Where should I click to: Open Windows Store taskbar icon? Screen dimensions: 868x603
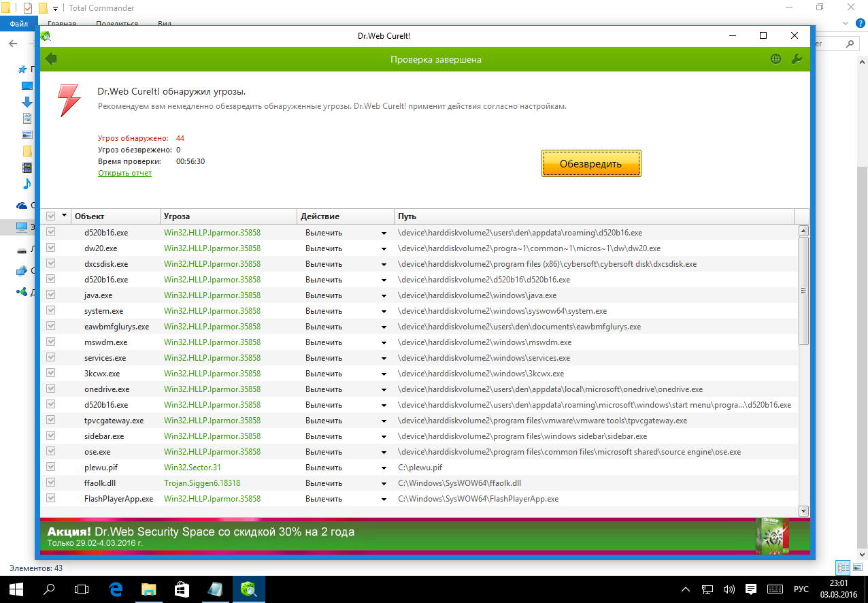182,589
